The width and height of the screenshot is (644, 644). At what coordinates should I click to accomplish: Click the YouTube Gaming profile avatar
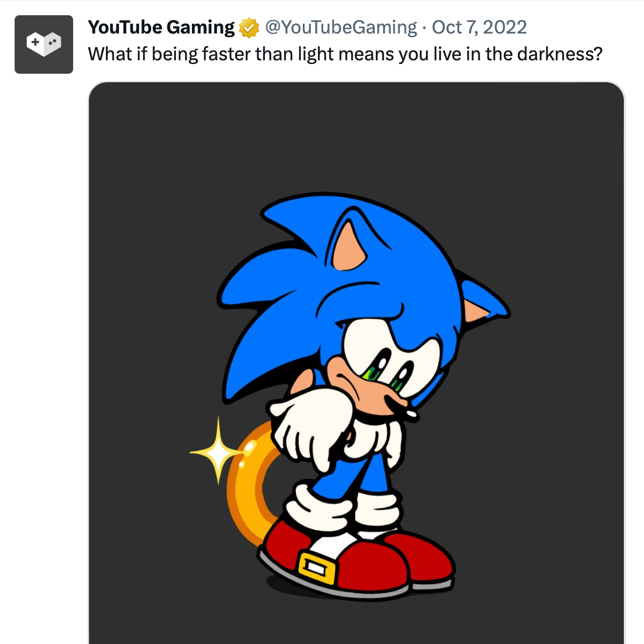coord(44,44)
